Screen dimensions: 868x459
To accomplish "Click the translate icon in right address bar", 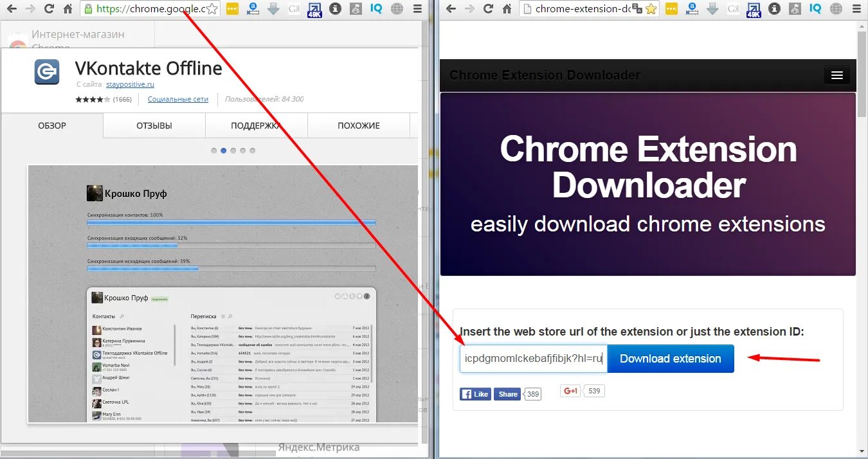I will coord(637,9).
